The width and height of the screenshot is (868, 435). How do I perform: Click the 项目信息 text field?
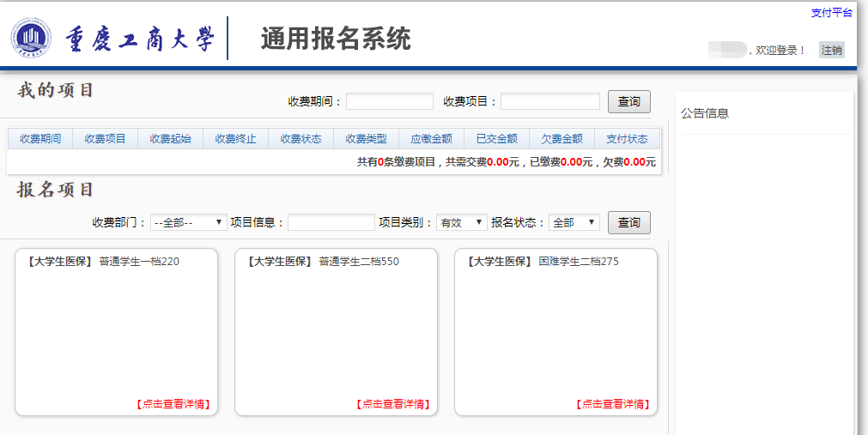[x=331, y=222]
